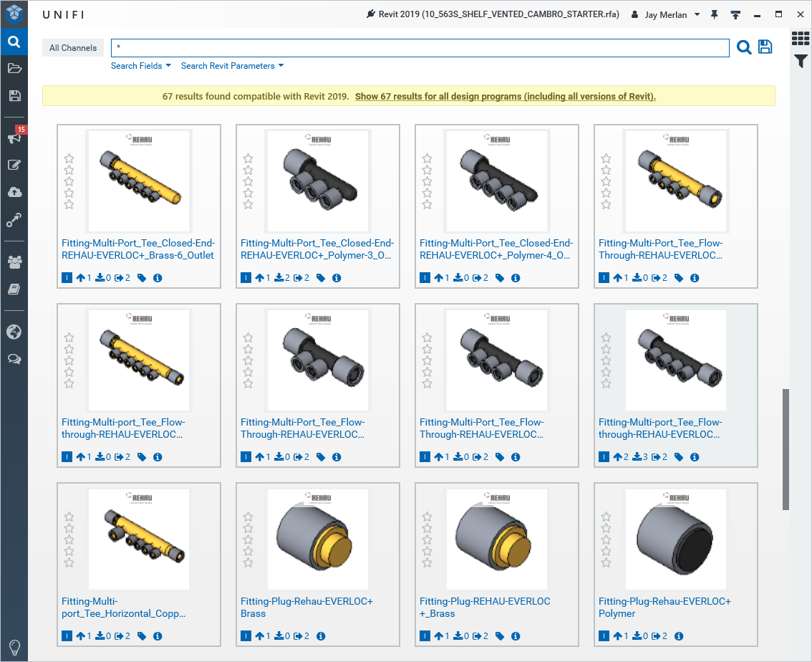Select Polymer-3_O closed-end tee thumbnail
The image size is (812, 662).
click(317, 181)
